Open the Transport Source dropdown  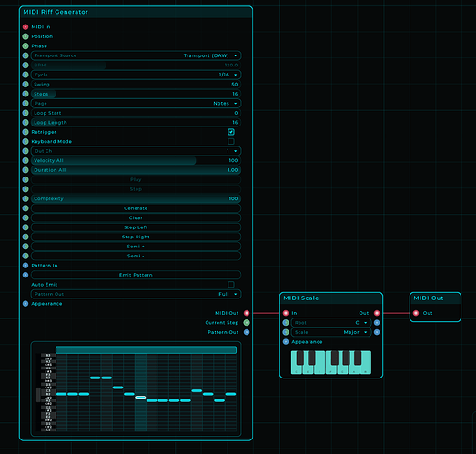point(136,55)
